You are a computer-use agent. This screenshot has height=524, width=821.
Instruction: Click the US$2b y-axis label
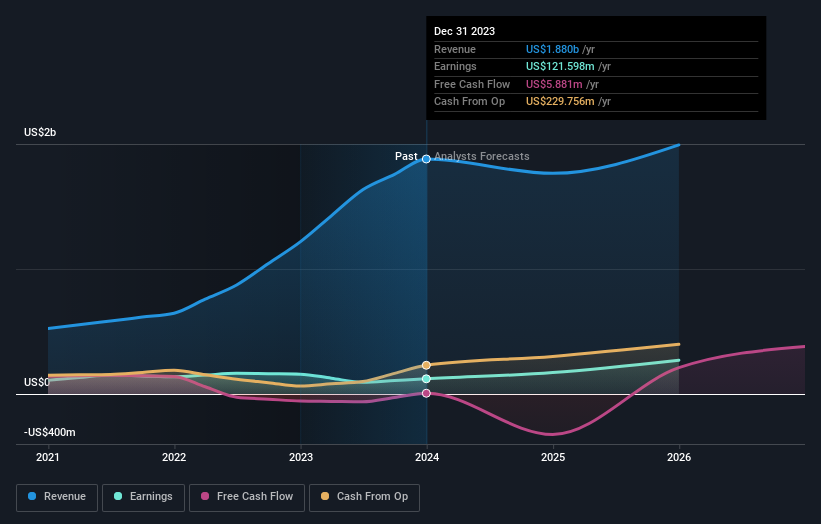[40, 132]
